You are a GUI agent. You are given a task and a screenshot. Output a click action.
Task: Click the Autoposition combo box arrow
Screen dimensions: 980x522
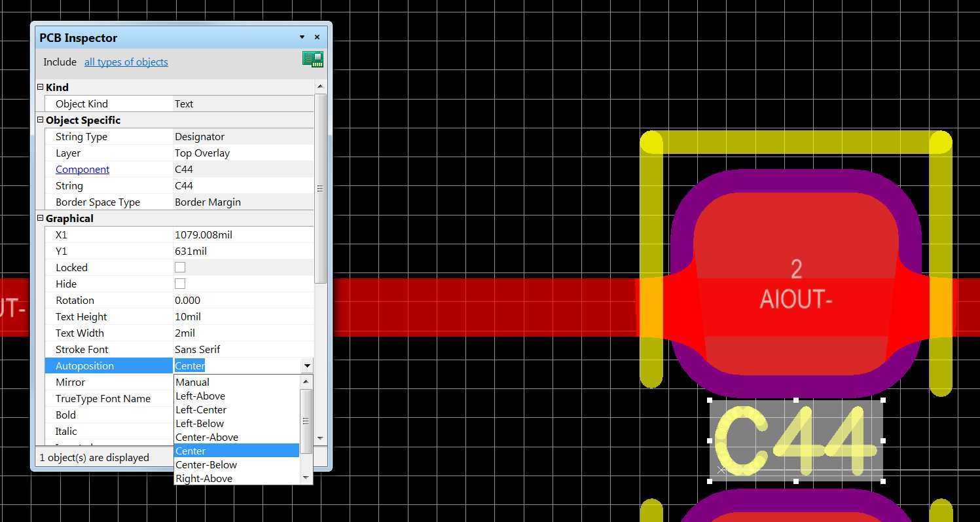point(306,366)
